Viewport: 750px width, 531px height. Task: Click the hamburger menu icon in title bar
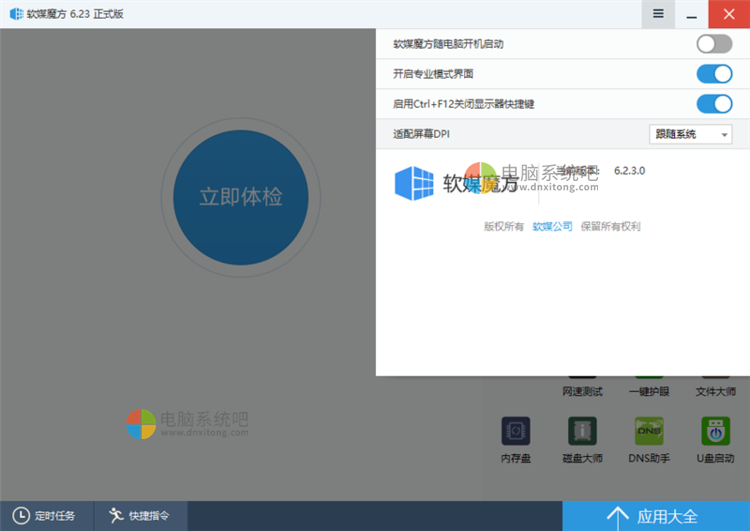658,14
